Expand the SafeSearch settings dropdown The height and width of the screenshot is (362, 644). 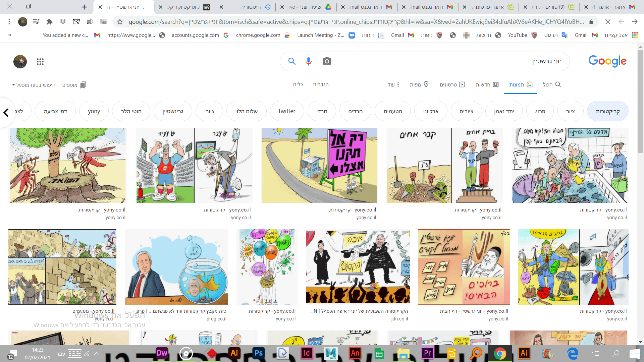(x=34, y=85)
